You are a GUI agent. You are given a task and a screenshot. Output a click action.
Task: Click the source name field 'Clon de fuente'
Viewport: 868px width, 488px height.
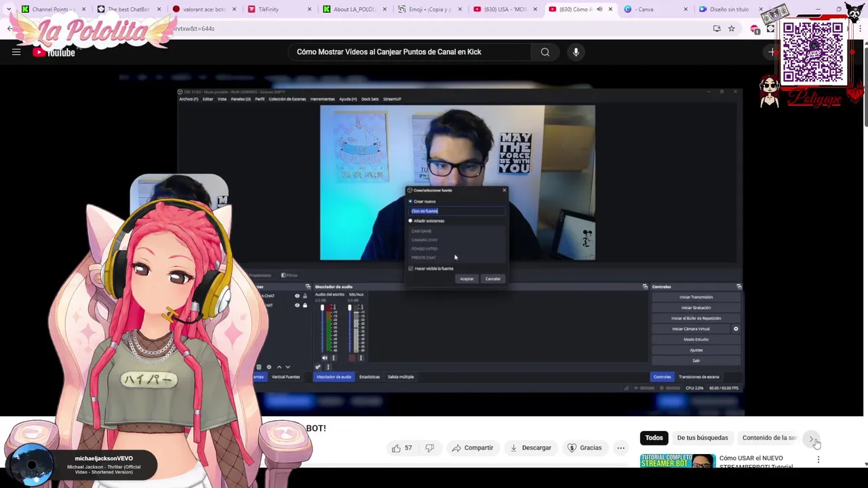click(x=457, y=211)
